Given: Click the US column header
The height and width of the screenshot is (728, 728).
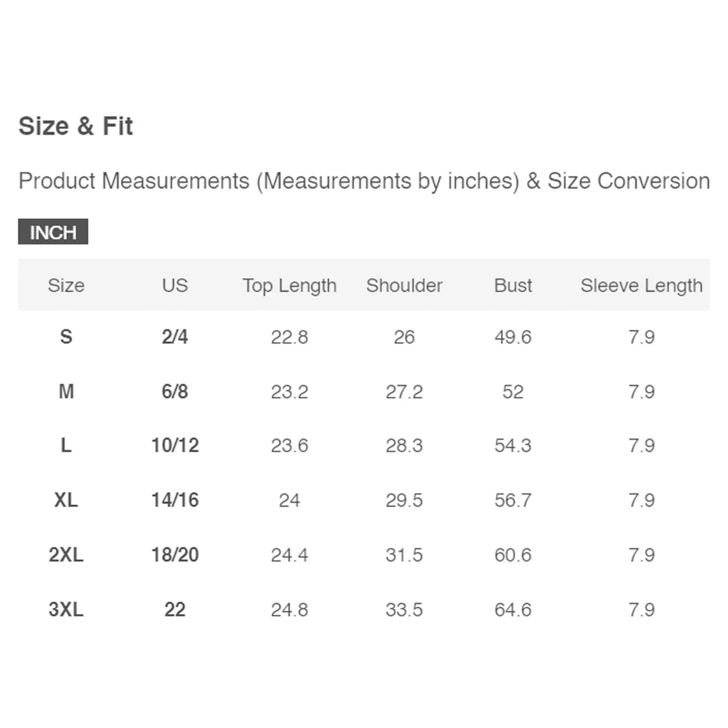Looking at the screenshot, I should pyautogui.click(x=175, y=285).
